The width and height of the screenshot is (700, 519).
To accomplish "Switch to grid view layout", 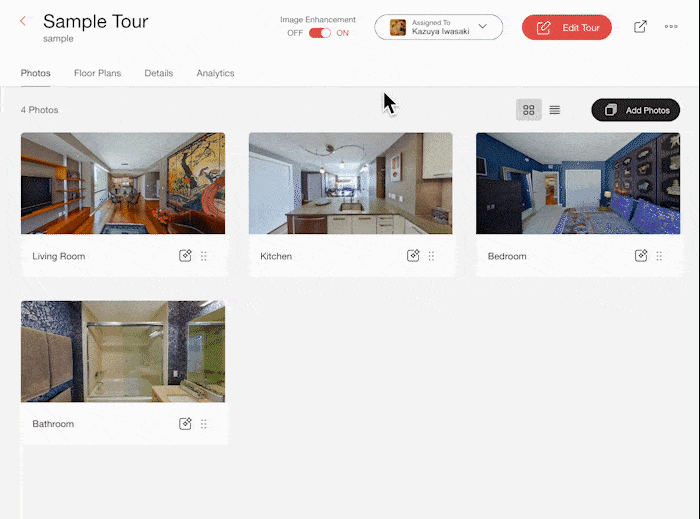I will pos(529,110).
